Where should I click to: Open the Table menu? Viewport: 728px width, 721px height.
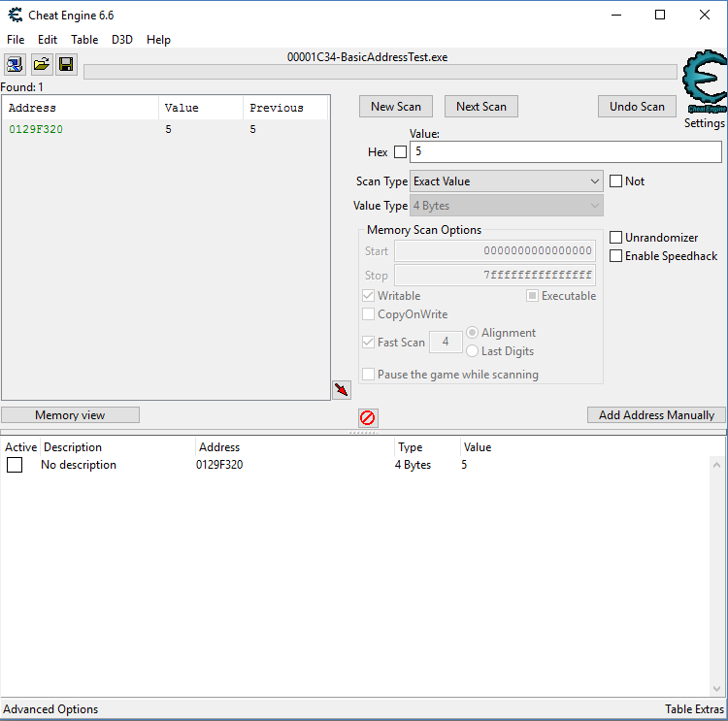84,40
